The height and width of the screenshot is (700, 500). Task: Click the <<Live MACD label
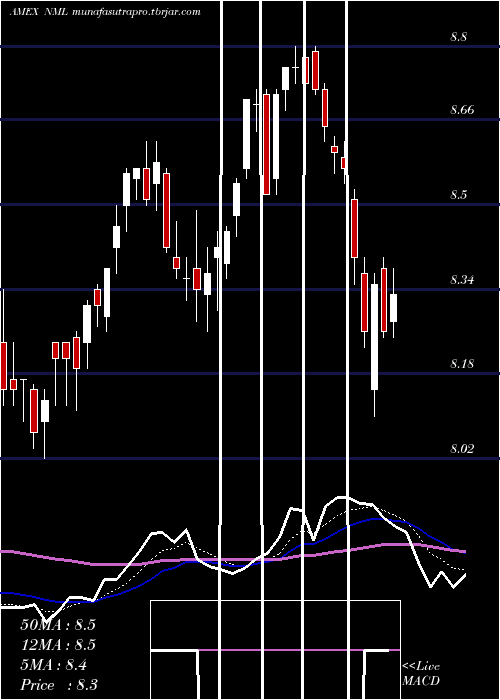[421, 674]
